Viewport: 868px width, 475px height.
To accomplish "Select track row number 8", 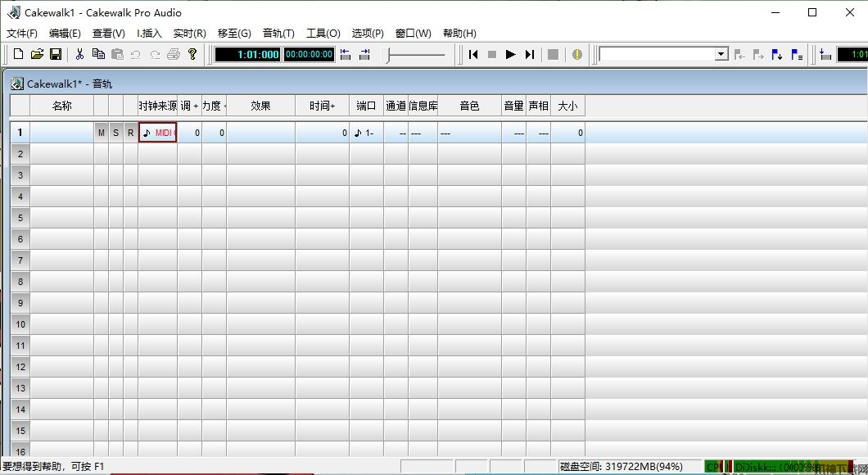I will [x=20, y=281].
